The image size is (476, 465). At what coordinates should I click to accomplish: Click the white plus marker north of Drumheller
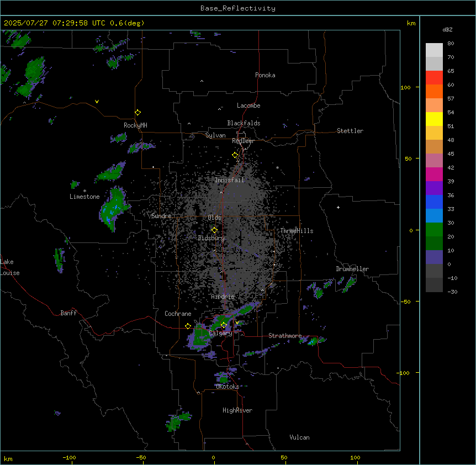338,207
